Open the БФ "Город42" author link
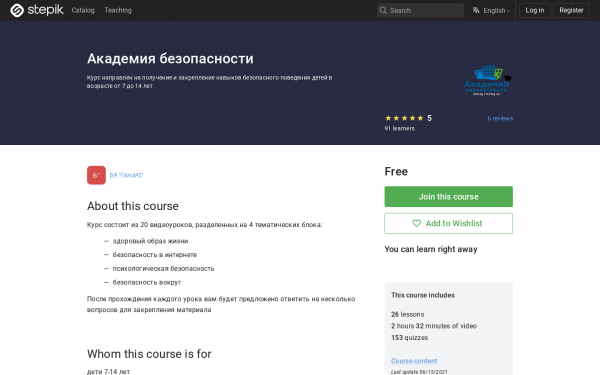Screen dimensions: 600x375 (126, 175)
